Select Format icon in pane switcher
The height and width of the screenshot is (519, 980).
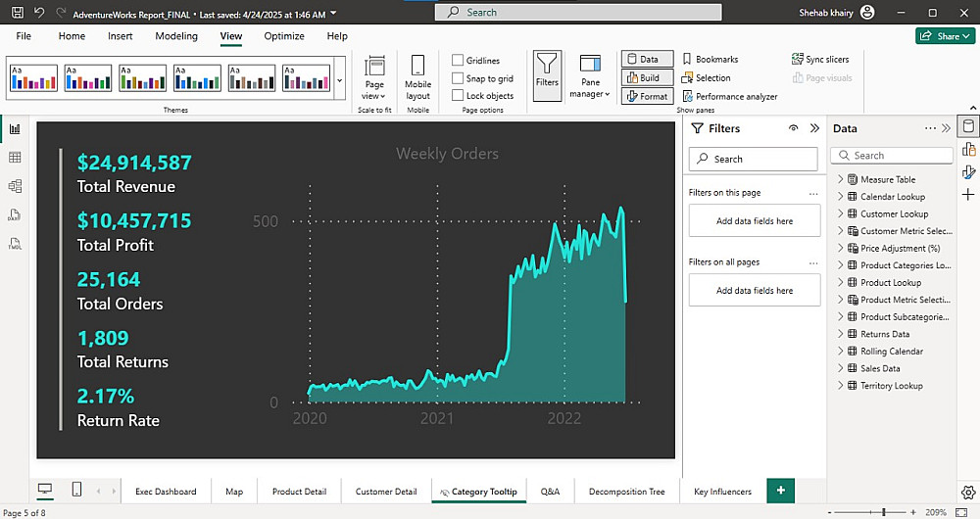(968, 171)
